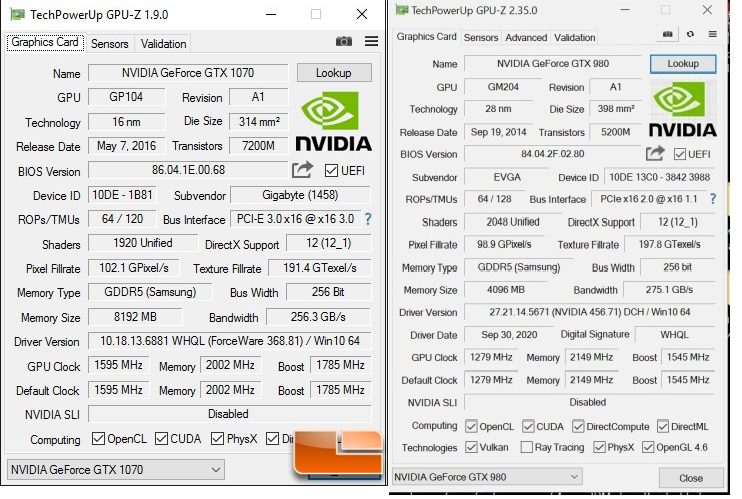
Task: Toggle the UEFI checkbox in GPU-Z 1.9.0
Action: [x=331, y=170]
